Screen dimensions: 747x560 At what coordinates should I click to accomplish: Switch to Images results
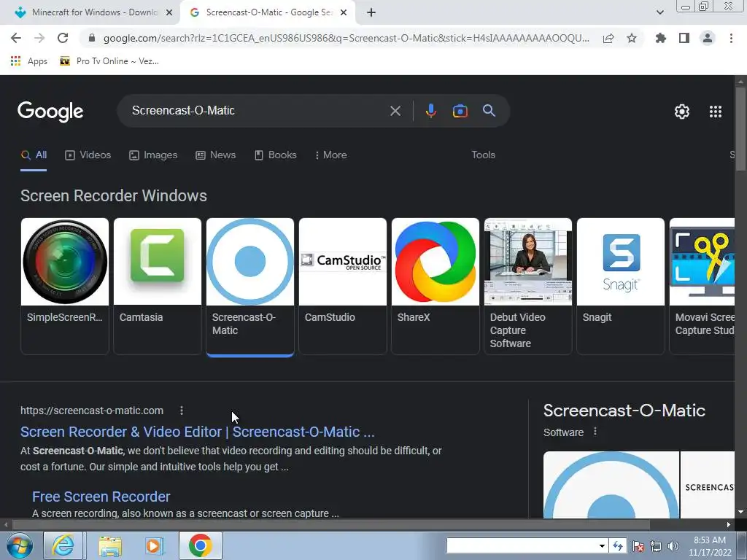(153, 155)
